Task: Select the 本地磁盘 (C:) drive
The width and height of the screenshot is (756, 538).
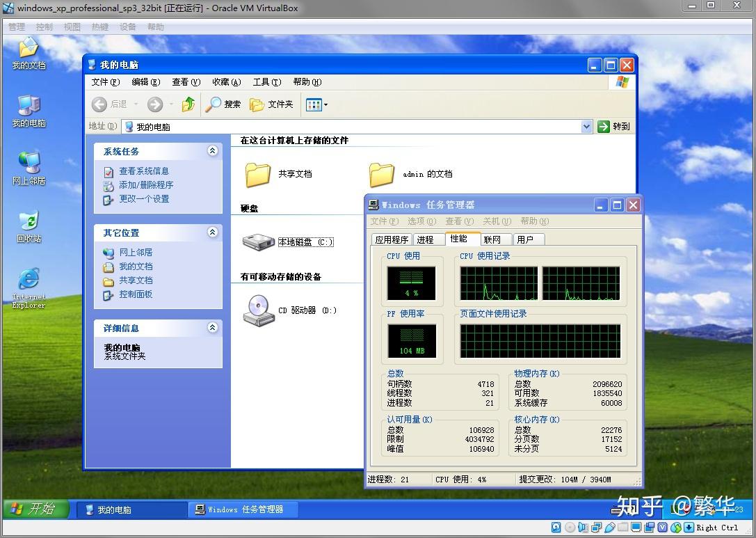Action: tap(288, 242)
